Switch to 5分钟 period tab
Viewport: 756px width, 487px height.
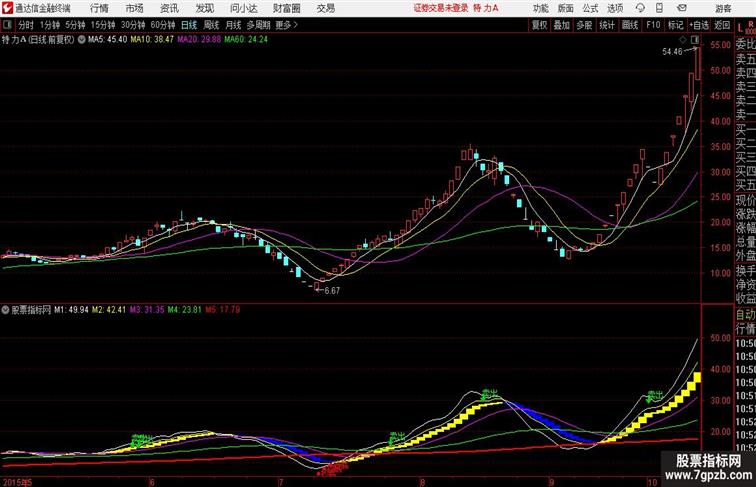click(x=75, y=25)
